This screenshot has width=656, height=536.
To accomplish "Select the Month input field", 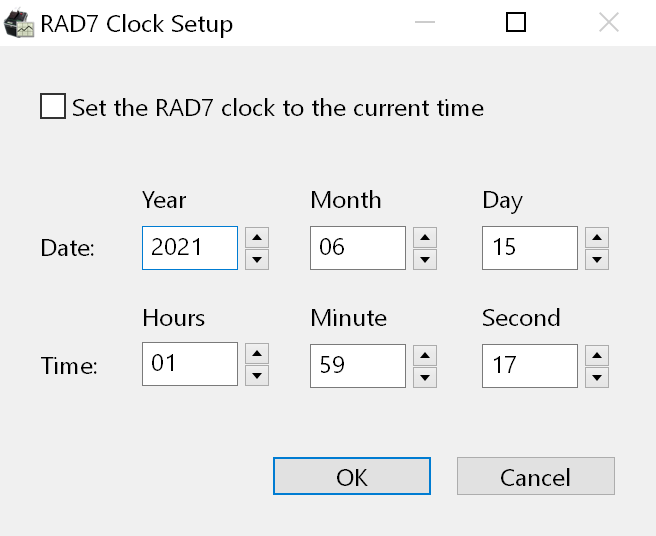I will (358, 248).
